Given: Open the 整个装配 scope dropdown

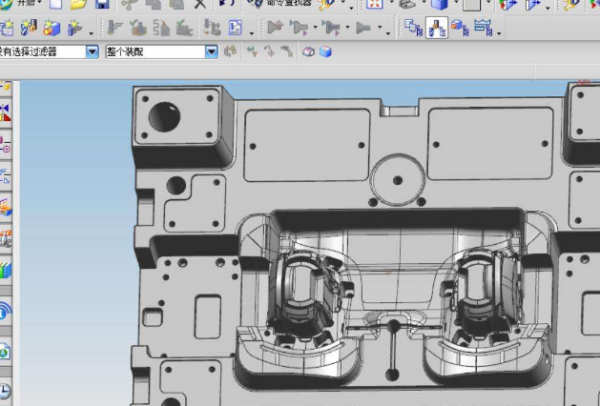Looking at the screenshot, I should point(211,51).
